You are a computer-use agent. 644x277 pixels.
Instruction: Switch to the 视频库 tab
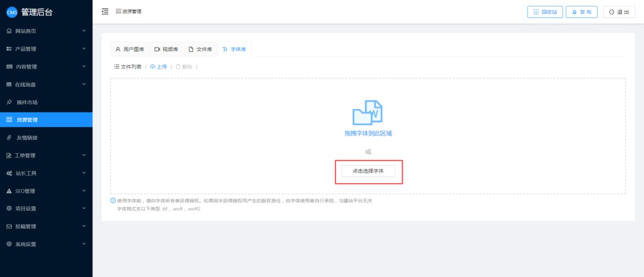click(x=166, y=49)
